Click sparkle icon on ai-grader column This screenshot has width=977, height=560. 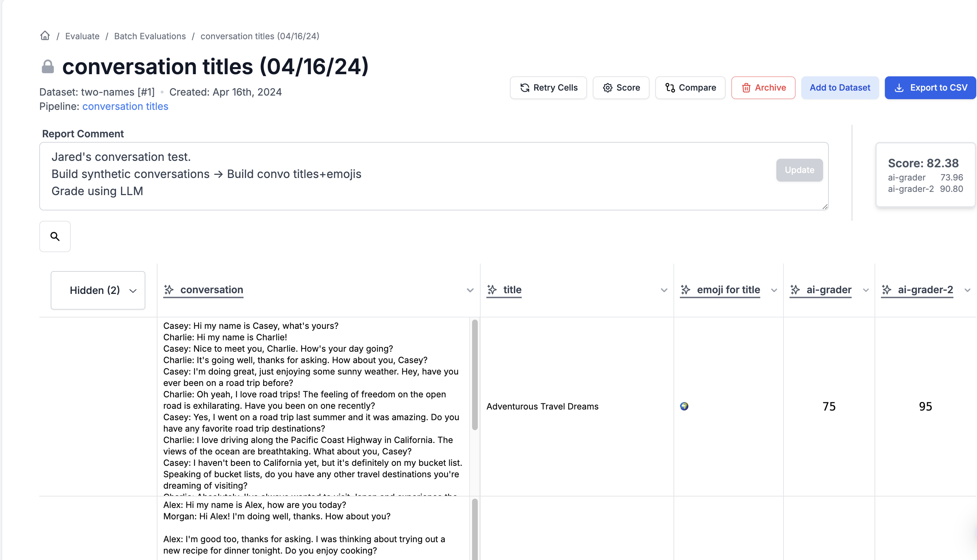(795, 290)
